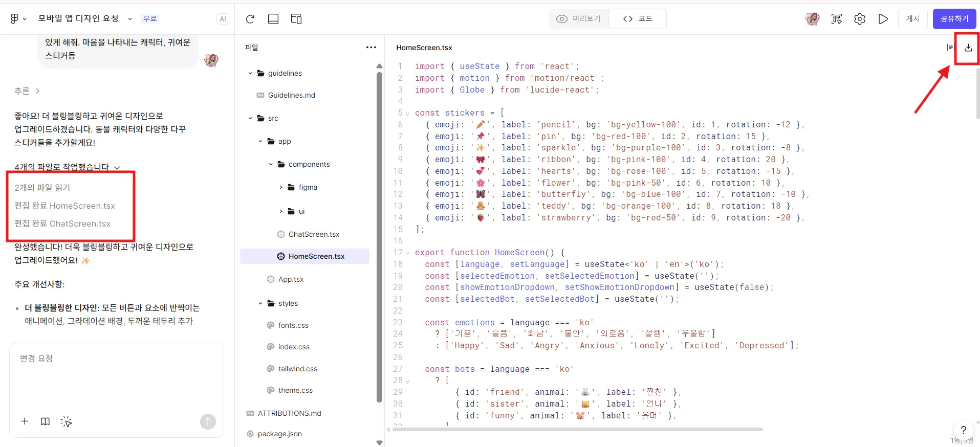Viewport: 980px width, 447px height.
Task: Click the play icon in top bar
Action: click(x=883, y=19)
